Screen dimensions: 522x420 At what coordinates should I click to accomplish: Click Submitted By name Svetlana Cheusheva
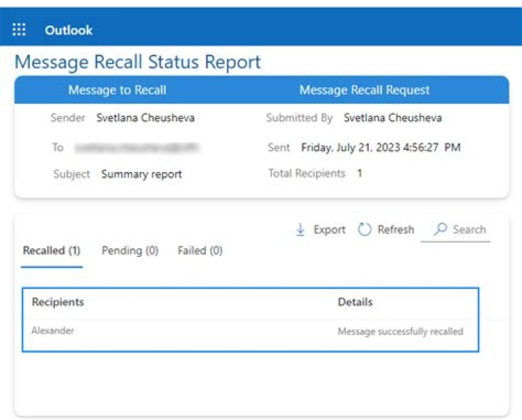pos(393,118)
